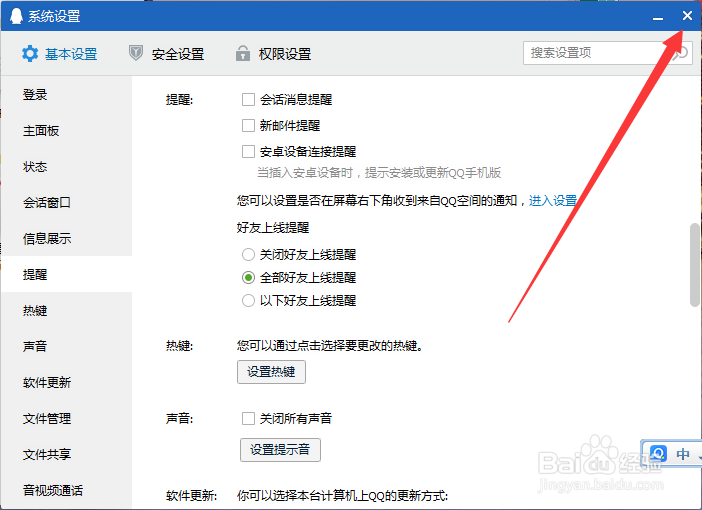Screen dimensions: 702x510
Task: Click the QQ penguin logo in title bar
Action: (16, 16)
